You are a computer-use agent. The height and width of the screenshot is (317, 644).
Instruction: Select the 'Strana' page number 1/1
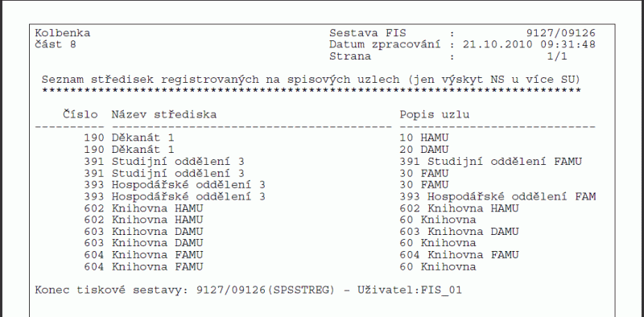[557, 56]
